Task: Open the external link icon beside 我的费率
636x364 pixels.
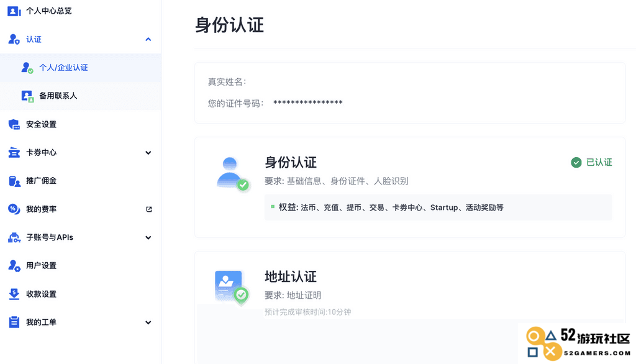Action: click(149, 209)
